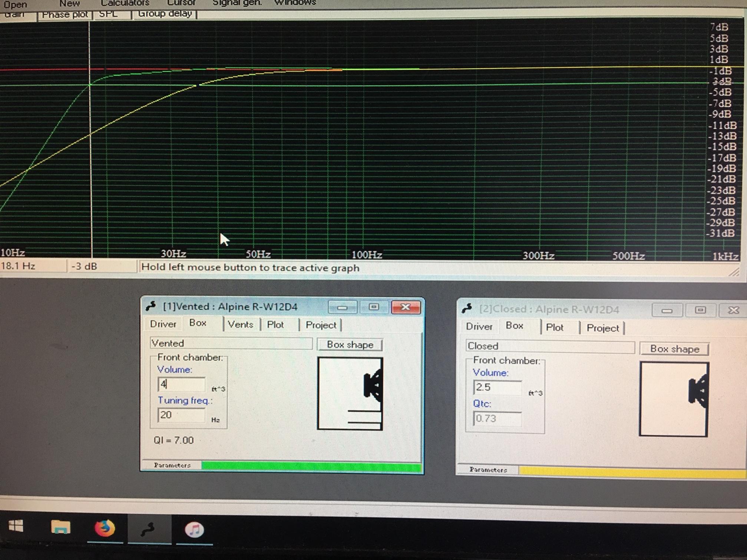The width and height of the screenshot is (747, 560).
Task: Open the Project tab in Vented window
Action: coord(321,325)
